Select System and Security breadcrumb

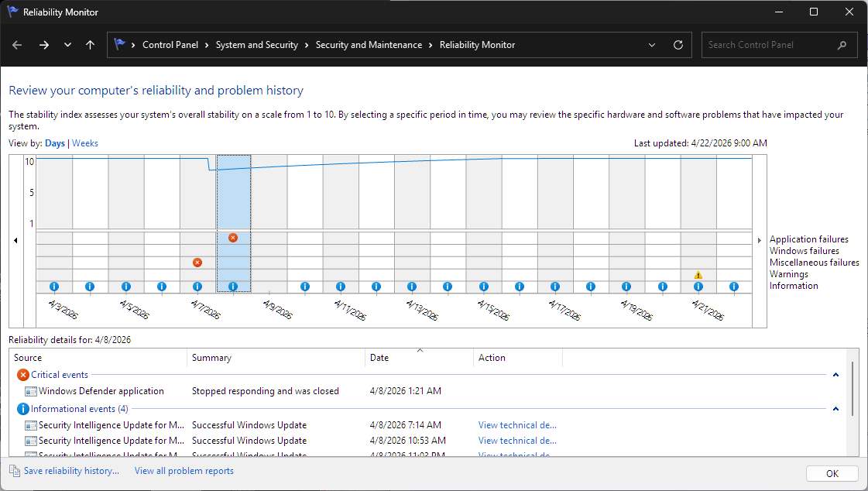(257, 45)
